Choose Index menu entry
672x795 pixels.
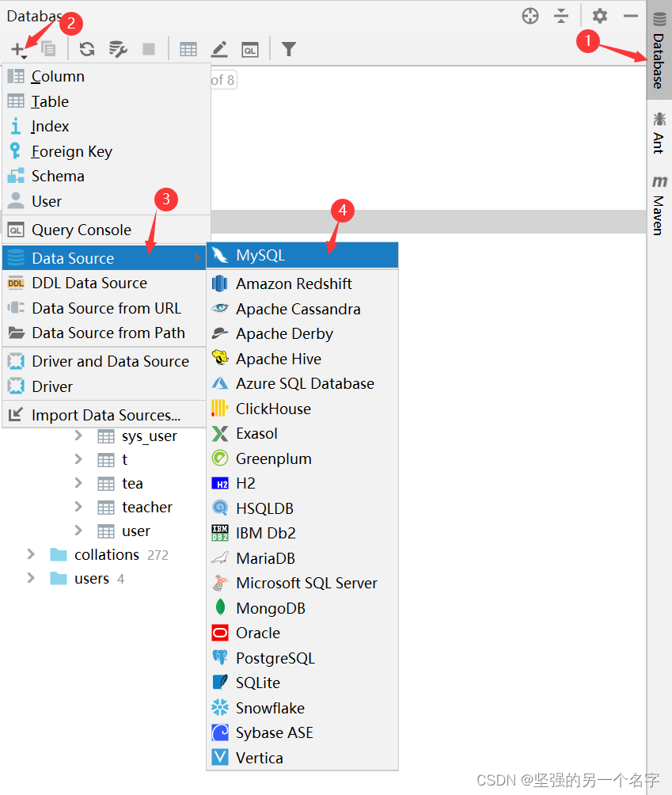coord(106,126)
